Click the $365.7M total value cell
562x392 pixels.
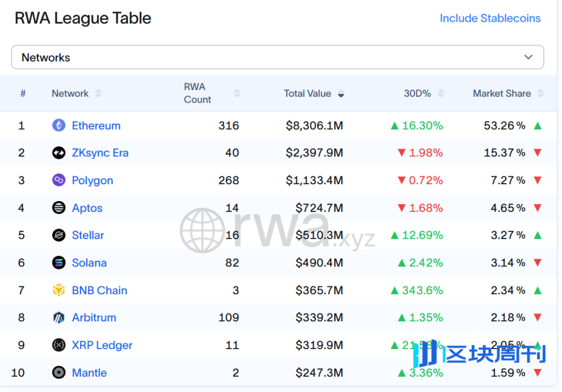pyautogui.click(x=319, y=291)
